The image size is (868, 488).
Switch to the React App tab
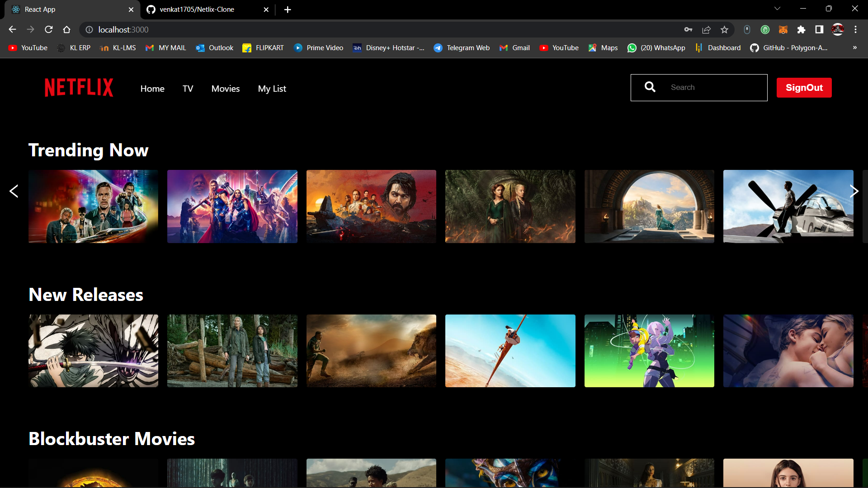point(72,9)
